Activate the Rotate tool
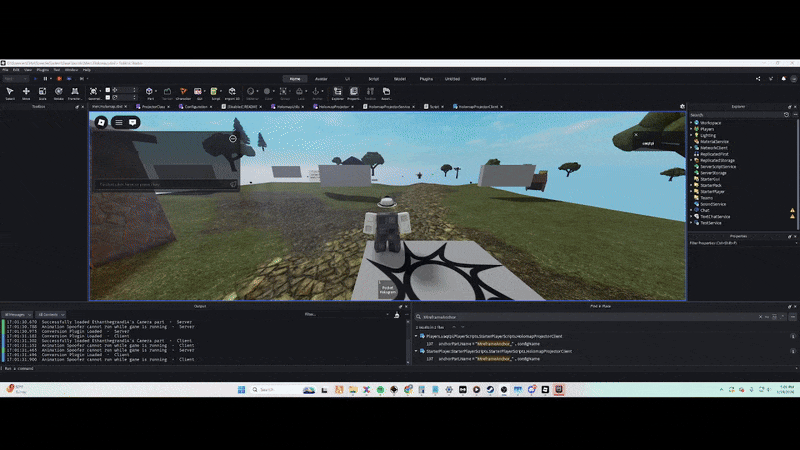Viewport: 800px width, 450px height. tap(58, 92)
